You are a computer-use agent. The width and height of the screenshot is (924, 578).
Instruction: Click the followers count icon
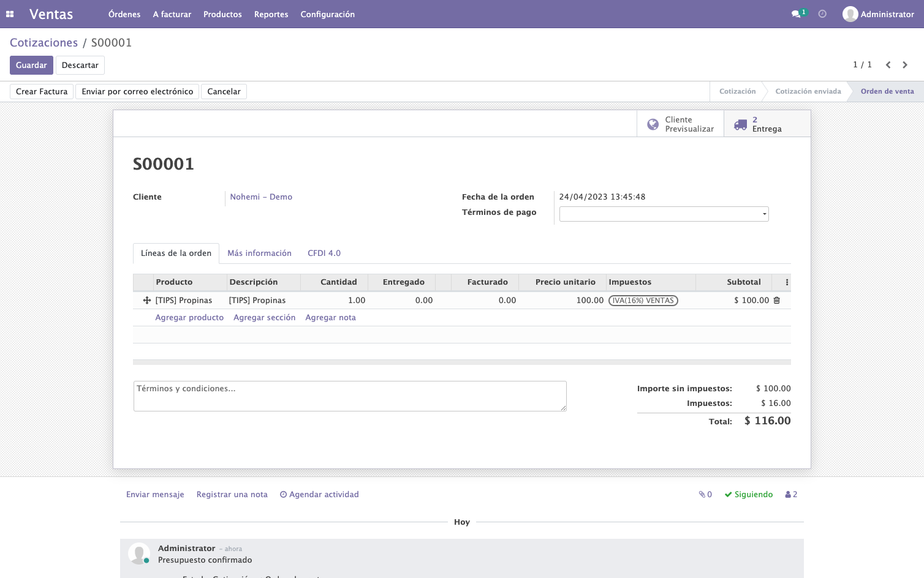pos(791,495)
